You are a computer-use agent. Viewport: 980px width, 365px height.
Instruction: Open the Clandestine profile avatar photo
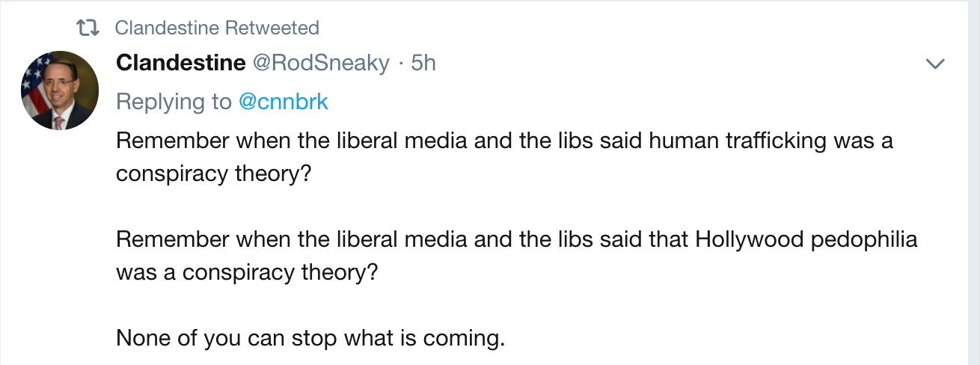60,90
